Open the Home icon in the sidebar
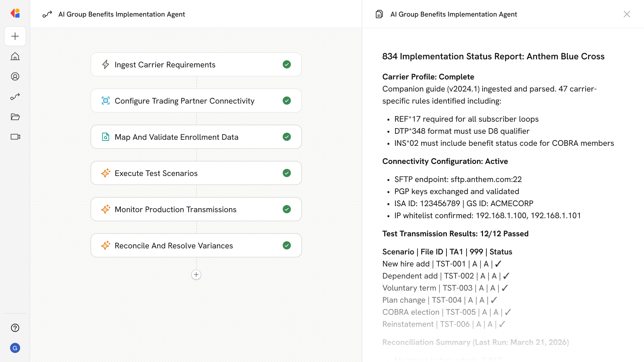This screenshot has width=644, height=362. (x=15, y=56)
